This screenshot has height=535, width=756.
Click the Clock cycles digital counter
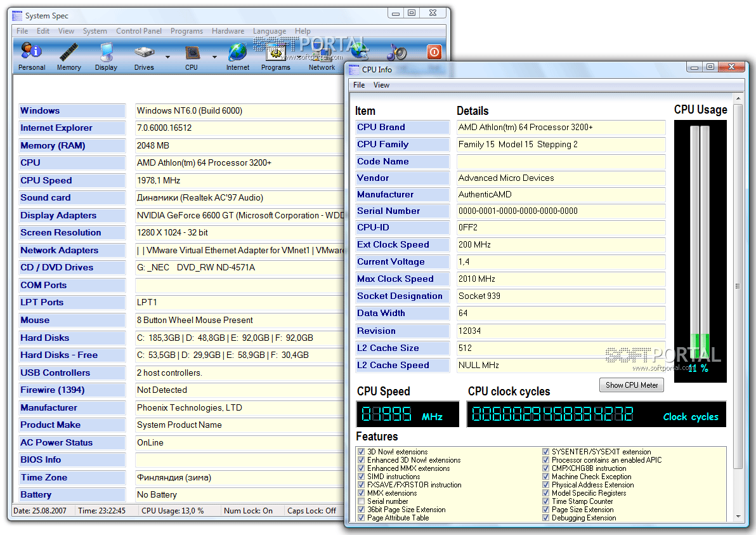coord(596,414)
